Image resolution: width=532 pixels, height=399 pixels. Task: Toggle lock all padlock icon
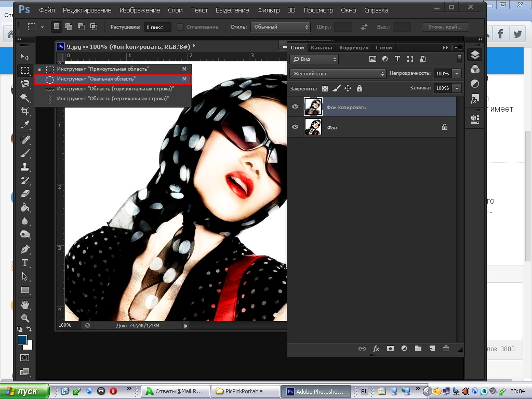(360, 88)
